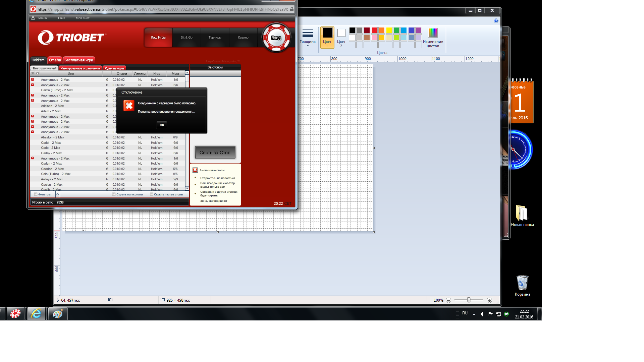This screenshot has width=644, height=362.
Task: Select the Caitrin (Turbo) - 2 Max table row
Action: (108, 90)
